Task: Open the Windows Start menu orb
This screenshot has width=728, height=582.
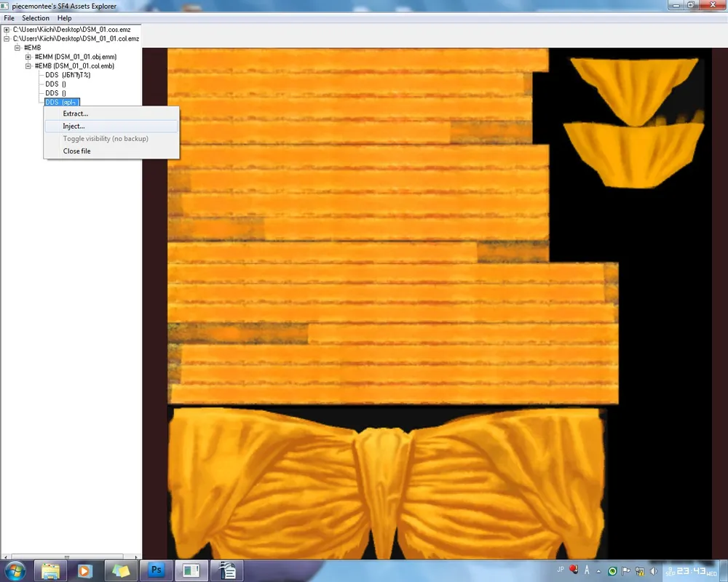Action: (15, 570)
